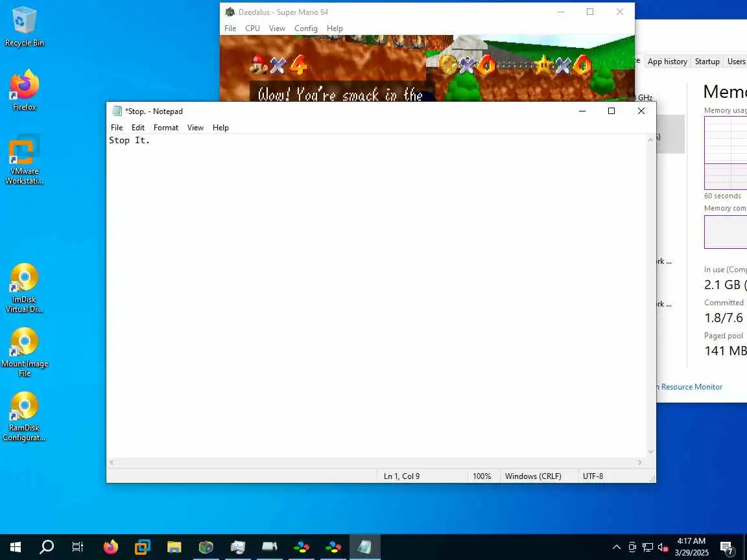This screenshot has width=747, height=560.
Task: Click the network tray icon
Action: [x=647, y=547]
